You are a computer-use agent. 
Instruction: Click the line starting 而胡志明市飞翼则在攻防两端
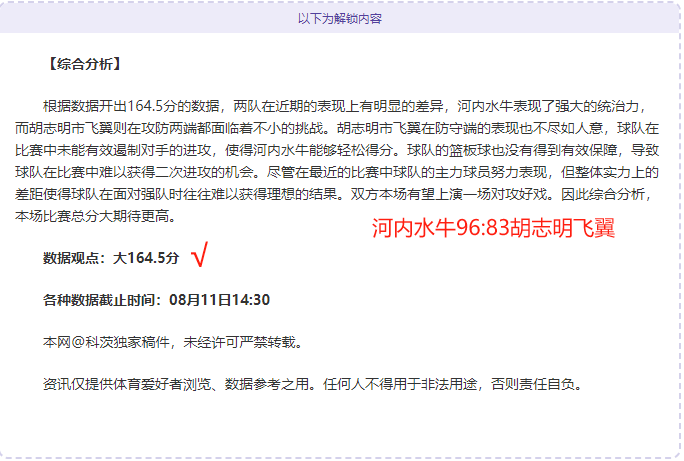click(x=337, y=128)
